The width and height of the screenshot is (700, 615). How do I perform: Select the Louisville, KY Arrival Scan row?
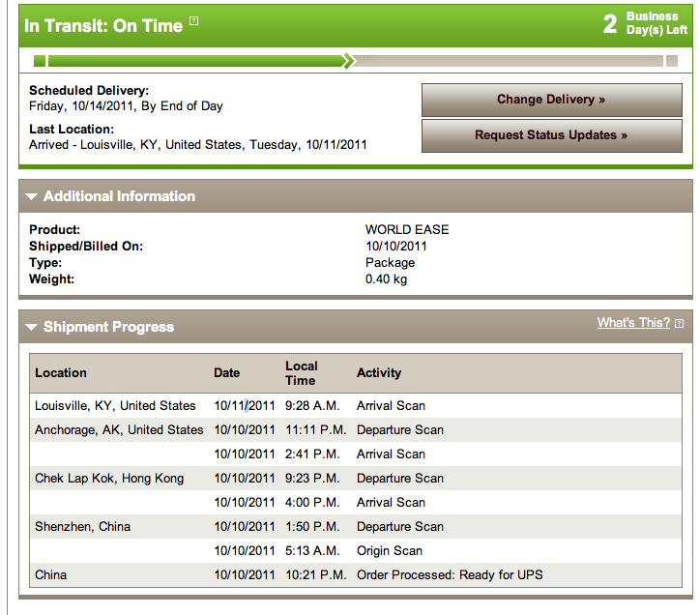coord(356,405)
